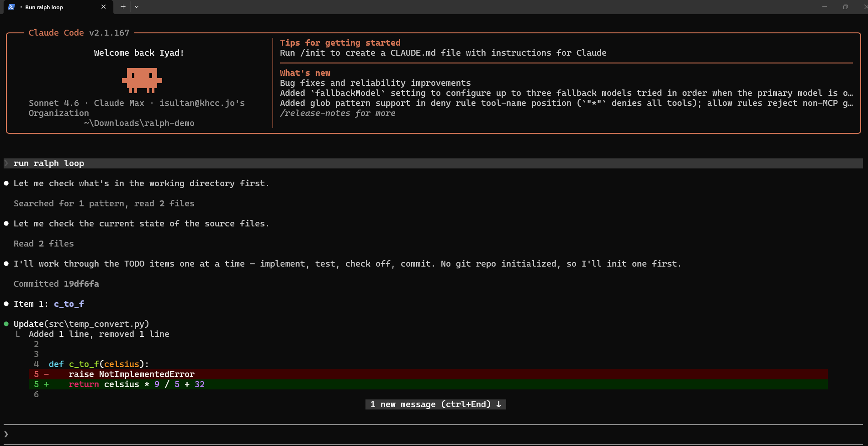Click the prompt chevron at the input line
Viewport: 868px width, 446px height.
click(x=6, y=434)
